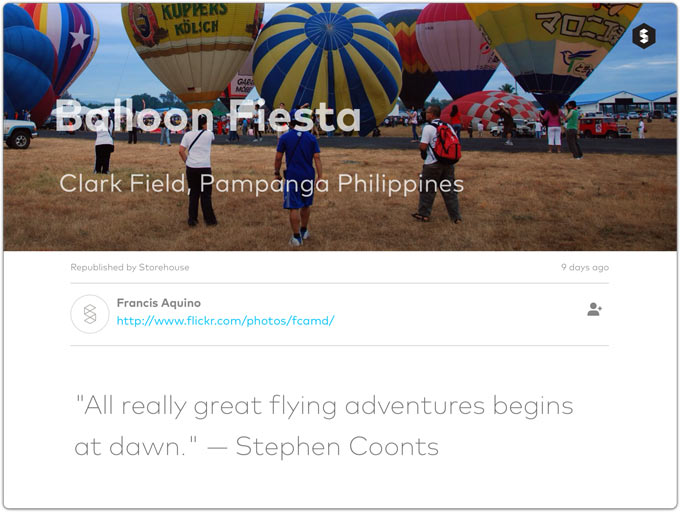Click the Republished by Storehouse label
The image size is (680, 512).
pos(130,267)
